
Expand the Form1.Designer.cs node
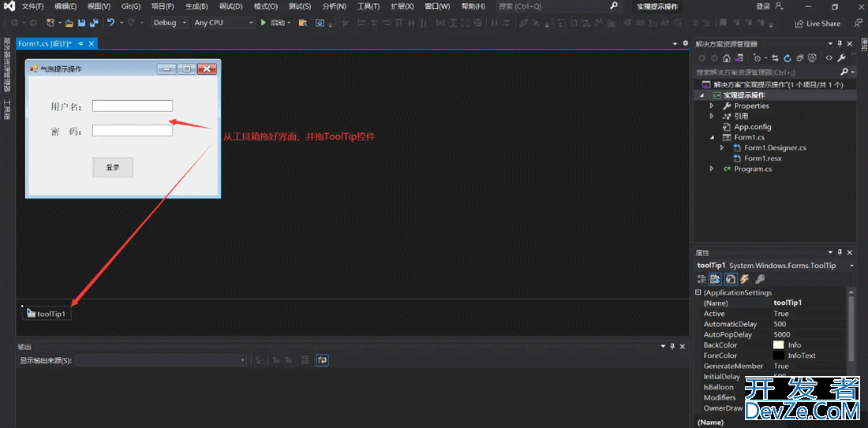click(x=722, y=147)
